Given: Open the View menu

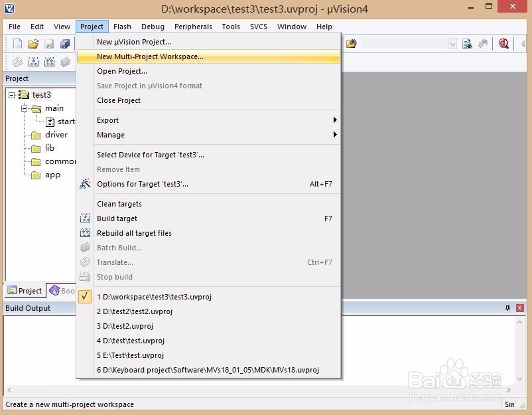Looking at the screenshot, I should [x=62, y=27].
